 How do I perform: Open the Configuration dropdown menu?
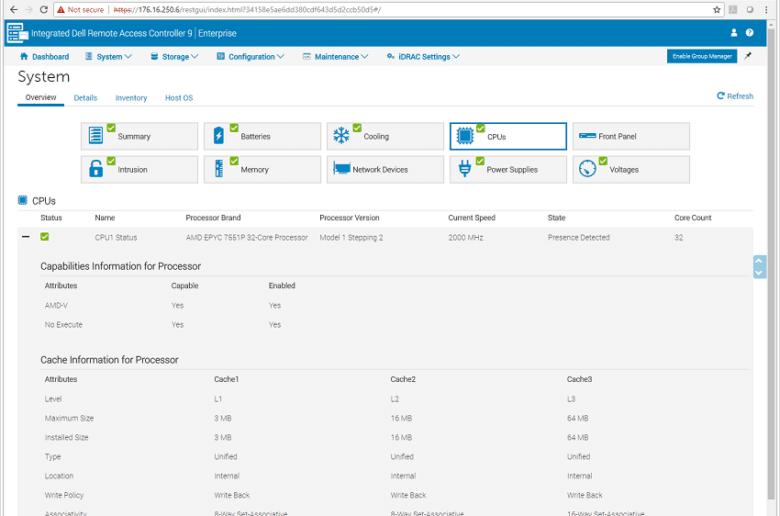(x=250, y=57)
